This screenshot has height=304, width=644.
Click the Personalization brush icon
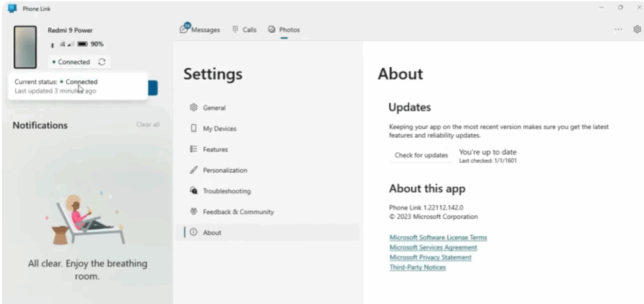pyautogui.click(x=194, y=170)
